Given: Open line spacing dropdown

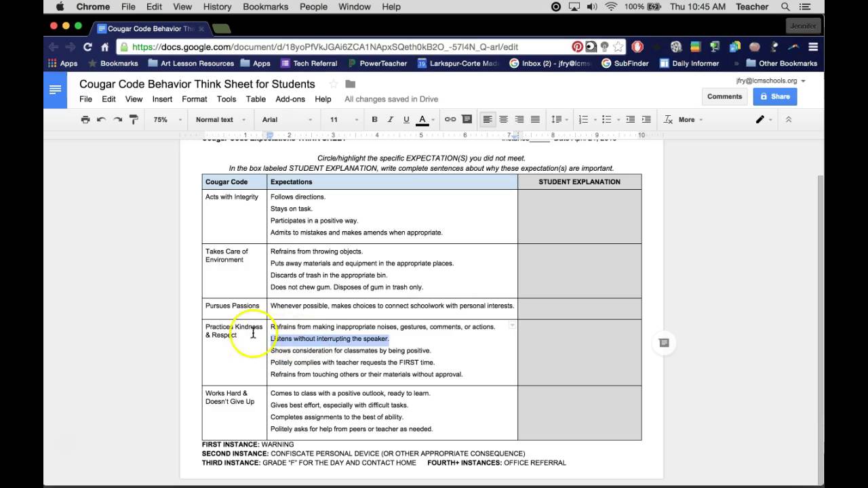Looking at the screenshot, I should (x=559, y=119).
